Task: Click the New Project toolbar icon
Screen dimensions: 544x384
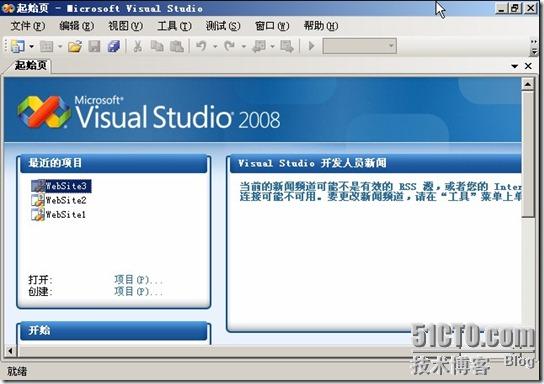Action: pyautogui.click(x=17, y=46)
